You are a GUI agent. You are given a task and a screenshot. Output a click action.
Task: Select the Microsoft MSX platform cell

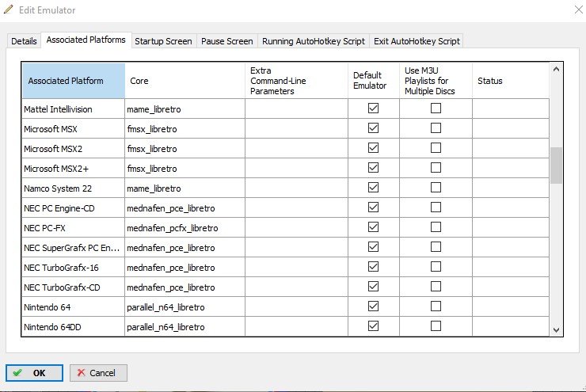coord(73,129)
